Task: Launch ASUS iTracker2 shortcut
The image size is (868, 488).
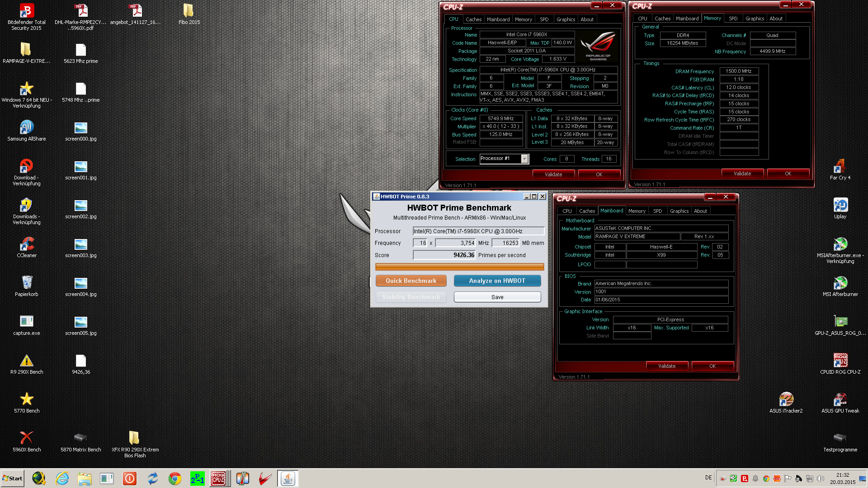Action: [786, 403]
